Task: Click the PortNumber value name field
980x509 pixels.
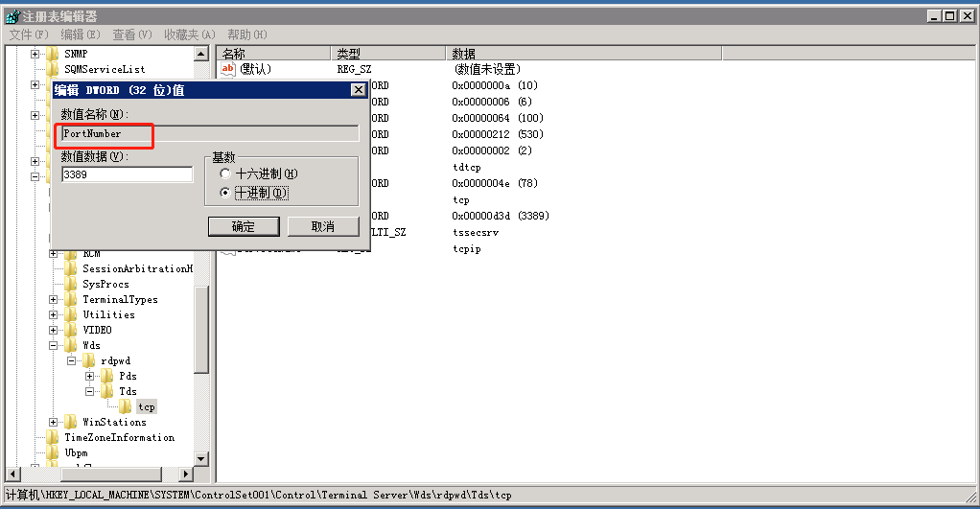Action: click(210, 133)
